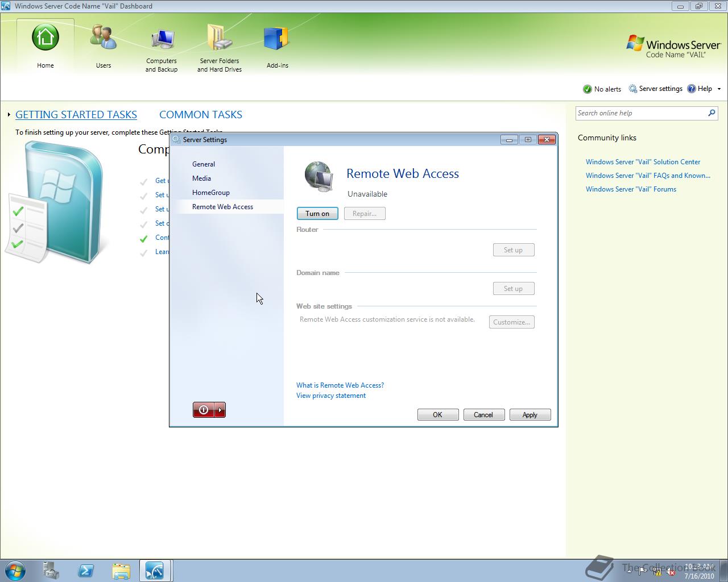Open Windows Server "Vail" Forums link

pos(631,189)
